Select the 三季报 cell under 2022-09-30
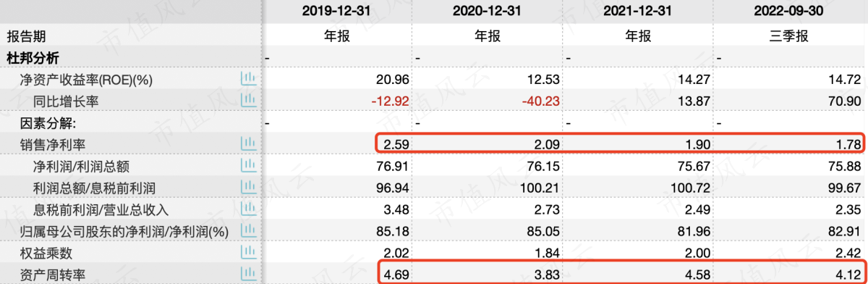 tap(789, 36)
